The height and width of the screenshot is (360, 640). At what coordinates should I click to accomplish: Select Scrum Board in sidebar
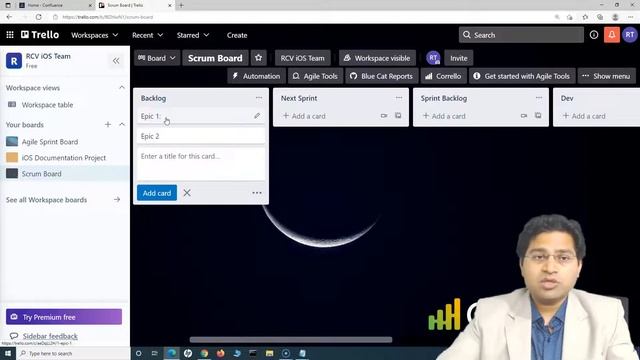[x=42, y=173]
